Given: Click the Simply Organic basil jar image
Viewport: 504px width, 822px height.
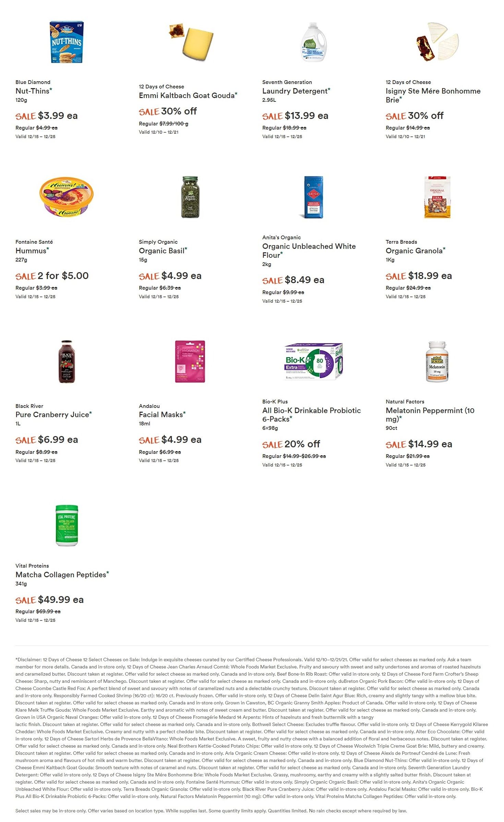Looking at the screenshot, I should point(190,197).
